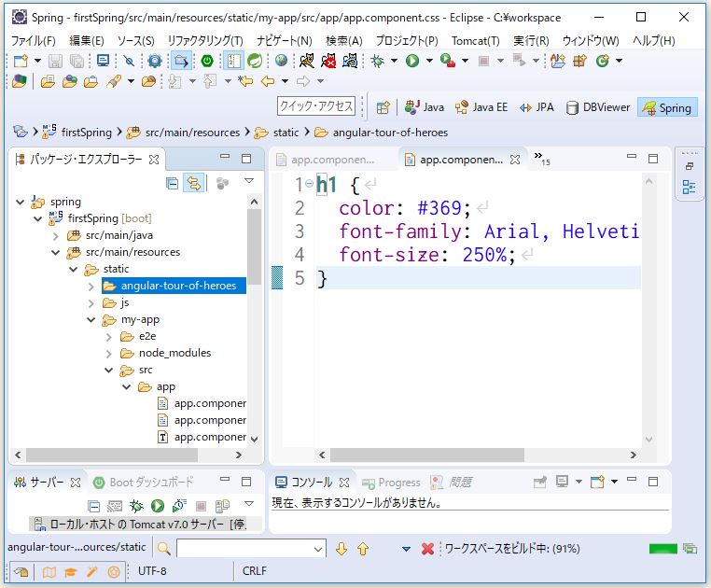Image resolution: width=711 pixels, height=588 pixels.
Task: Switch to the Java EE perspective
Action: (481, 107)
